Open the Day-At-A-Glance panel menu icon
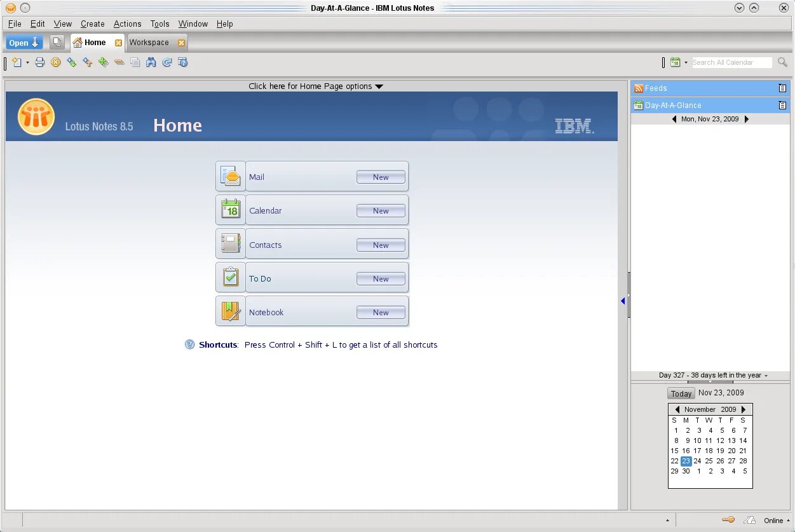Viewport: 795px width, 532px height. point(782,106)
